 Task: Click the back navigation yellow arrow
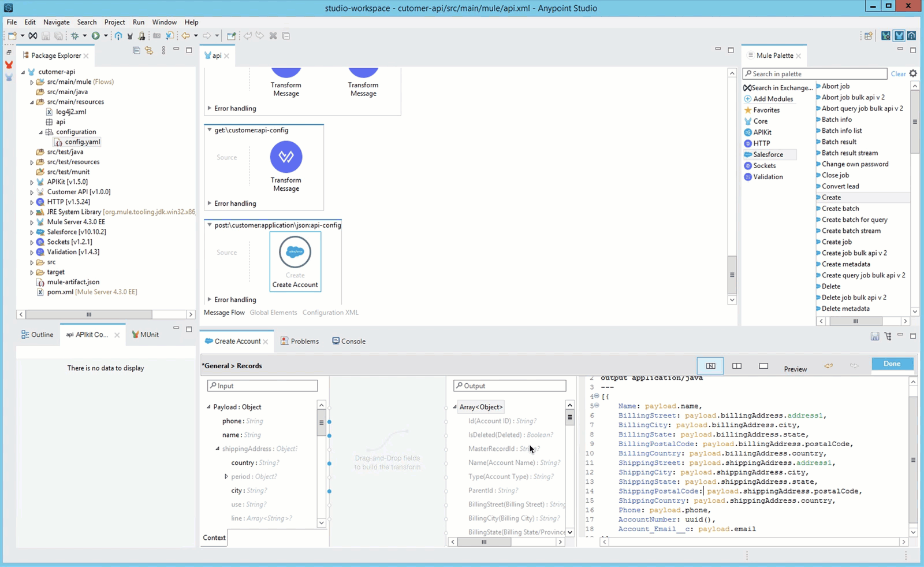click(185, 36)
